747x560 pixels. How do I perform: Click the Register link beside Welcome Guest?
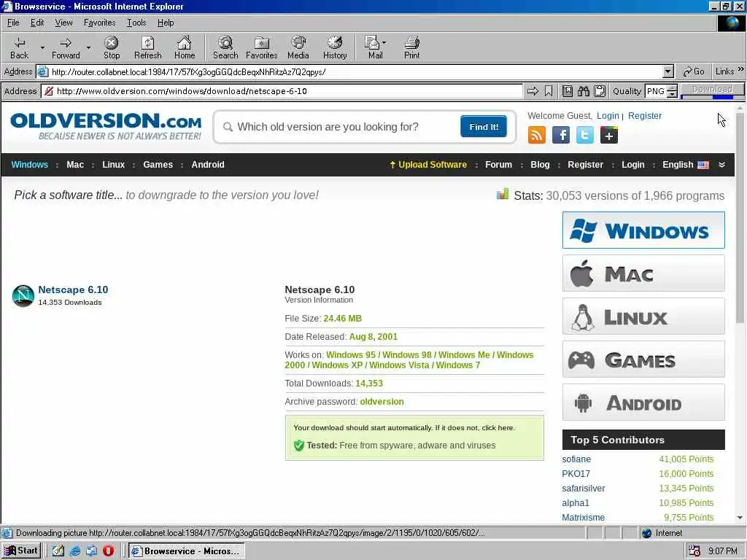pos(645,116)
